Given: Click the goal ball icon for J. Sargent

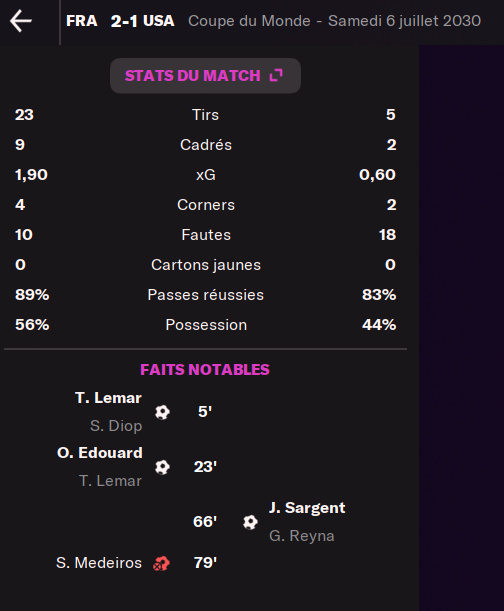Looking at the screenshot, I should click(250, 522).
